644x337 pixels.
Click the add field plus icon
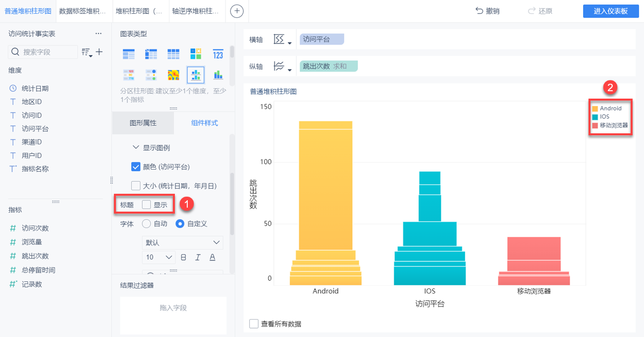click(99, 52)
